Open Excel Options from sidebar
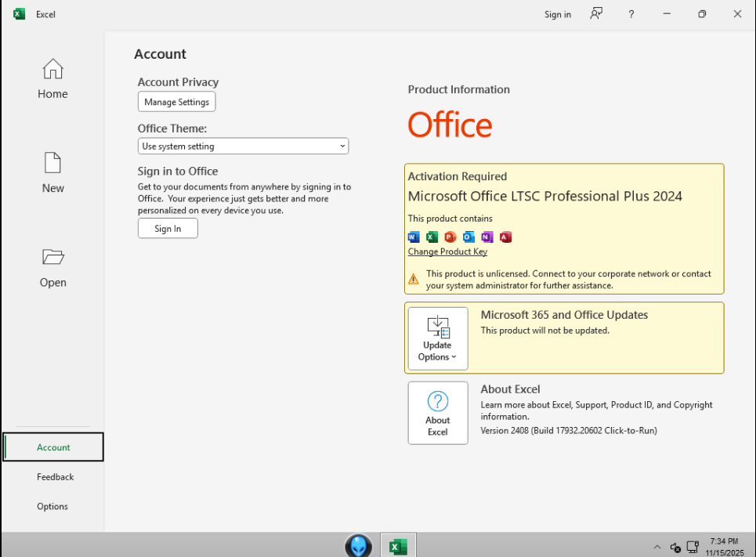The height and width of the screenshot is (557, 756). coord(52,507)
